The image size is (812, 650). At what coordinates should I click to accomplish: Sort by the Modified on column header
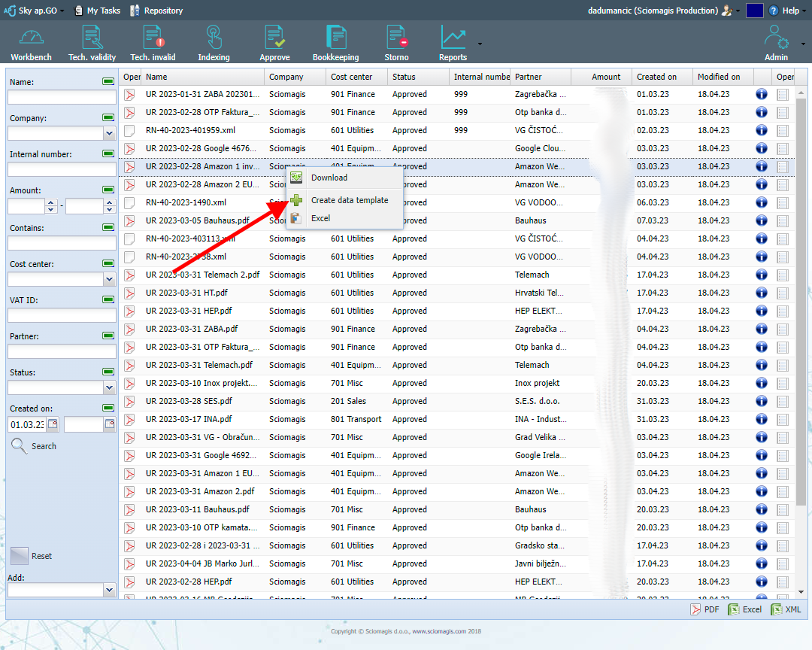pyautogui.click(x=723, y=77)
